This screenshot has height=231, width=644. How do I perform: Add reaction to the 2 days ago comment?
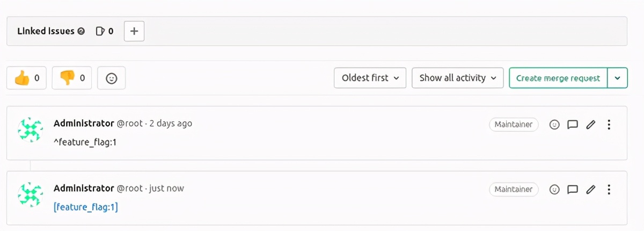[555, 125]
